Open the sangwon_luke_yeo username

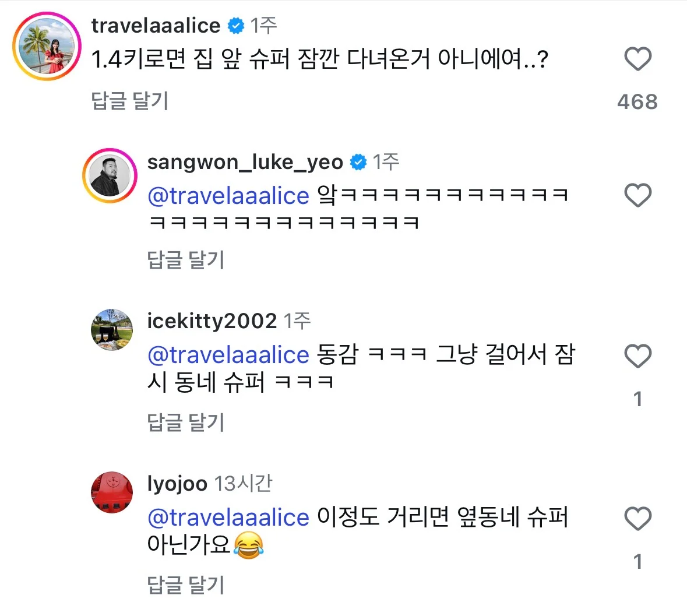coord(245,162)
